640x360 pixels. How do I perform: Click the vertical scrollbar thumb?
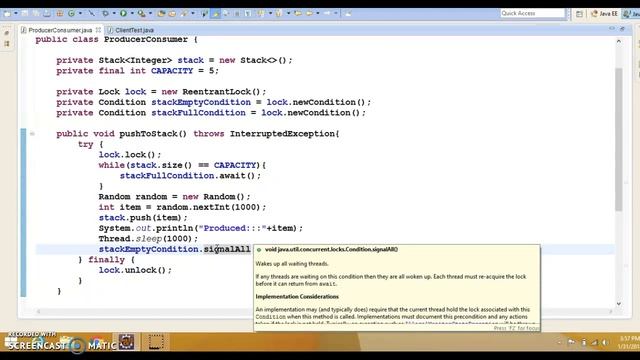[x=619, y=140]
